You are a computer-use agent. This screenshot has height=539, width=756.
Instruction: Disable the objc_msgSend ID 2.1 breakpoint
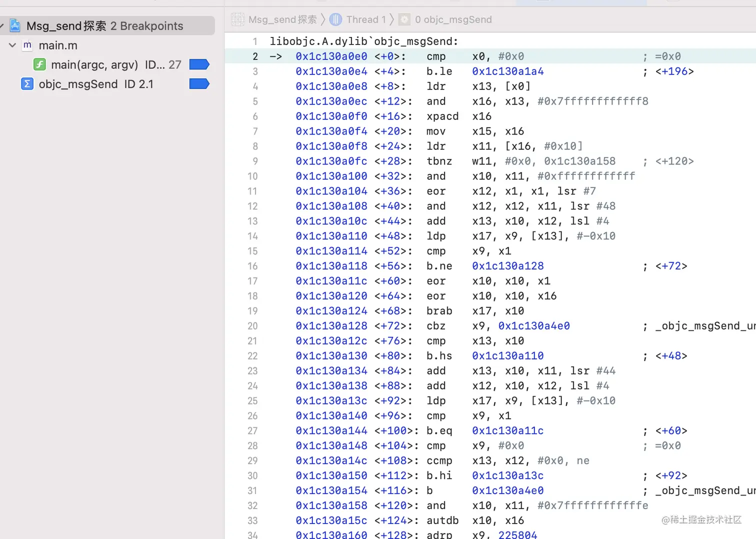click(x=199, y=84)
